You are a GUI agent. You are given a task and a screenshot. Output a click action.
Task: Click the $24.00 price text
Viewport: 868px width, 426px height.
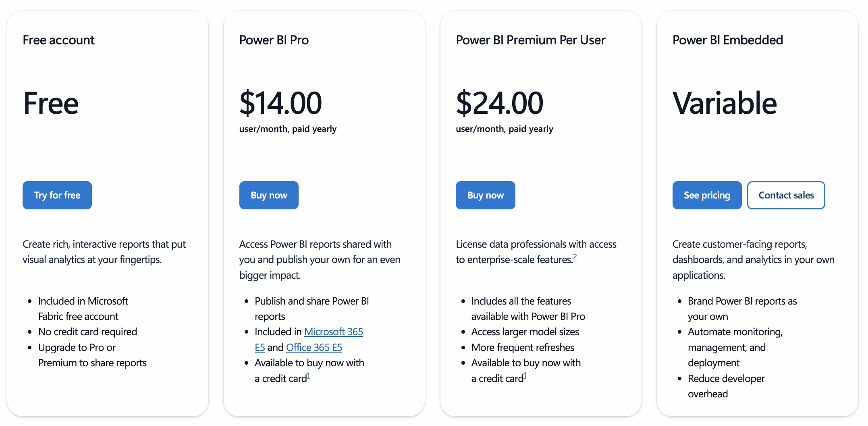point(499,103)
